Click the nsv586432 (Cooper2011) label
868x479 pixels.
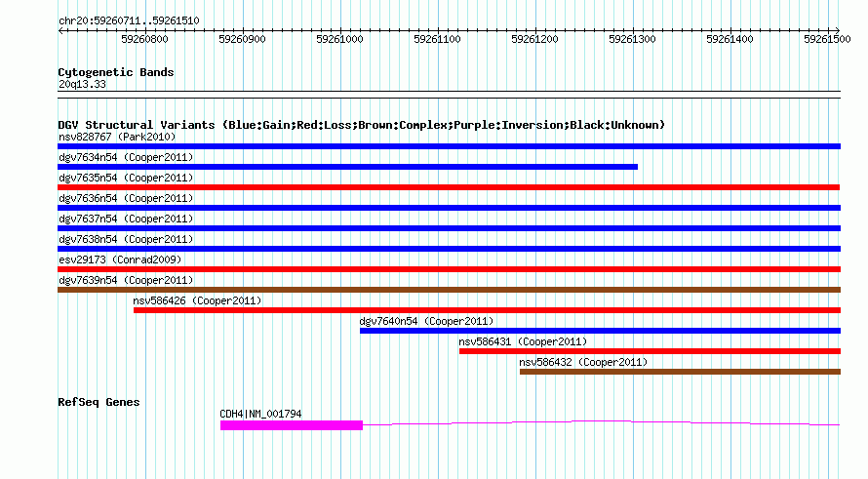click(x=583, y=362)
